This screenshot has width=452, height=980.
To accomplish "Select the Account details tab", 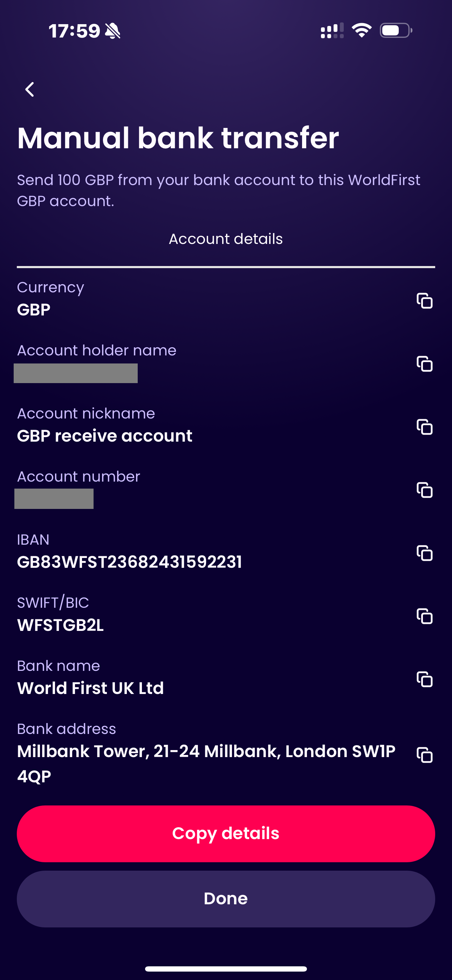I will coord(226,239).
